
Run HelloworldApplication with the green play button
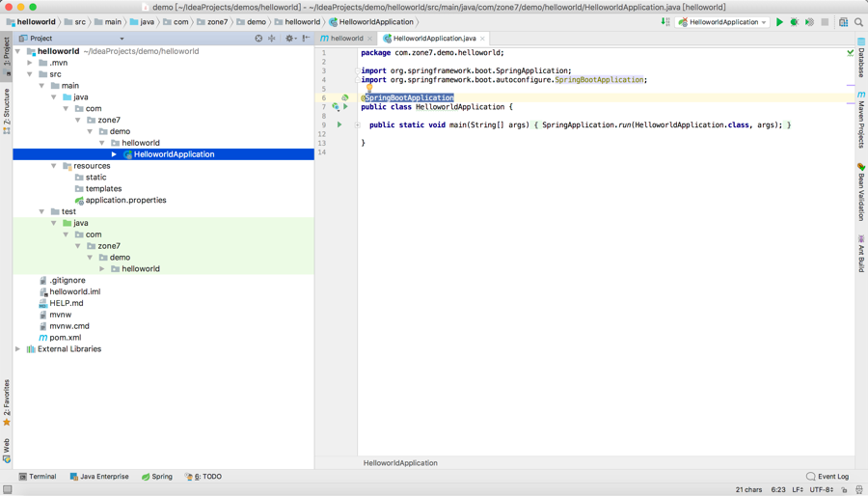pyautogui.click(x=779, y=22)
